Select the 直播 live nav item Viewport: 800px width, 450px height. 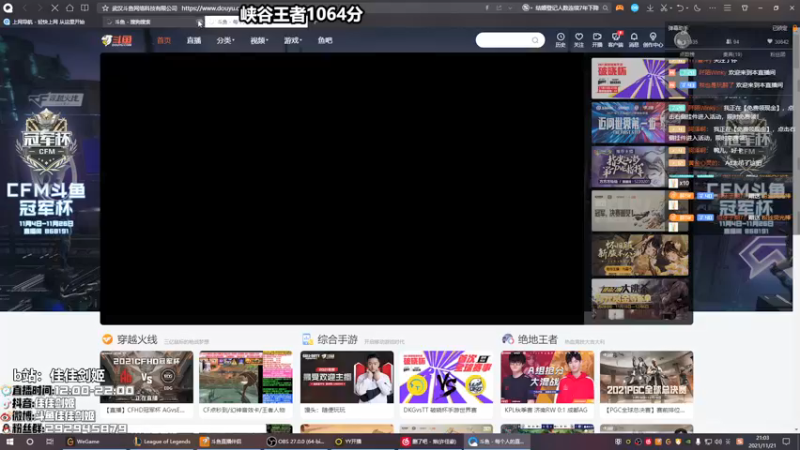[x=194, y=40]
